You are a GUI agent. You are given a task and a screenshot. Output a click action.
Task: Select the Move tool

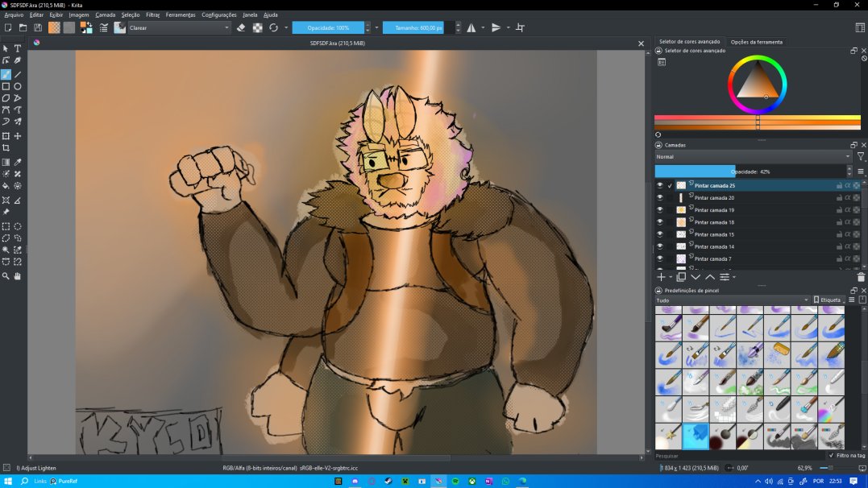coord(18,135)
